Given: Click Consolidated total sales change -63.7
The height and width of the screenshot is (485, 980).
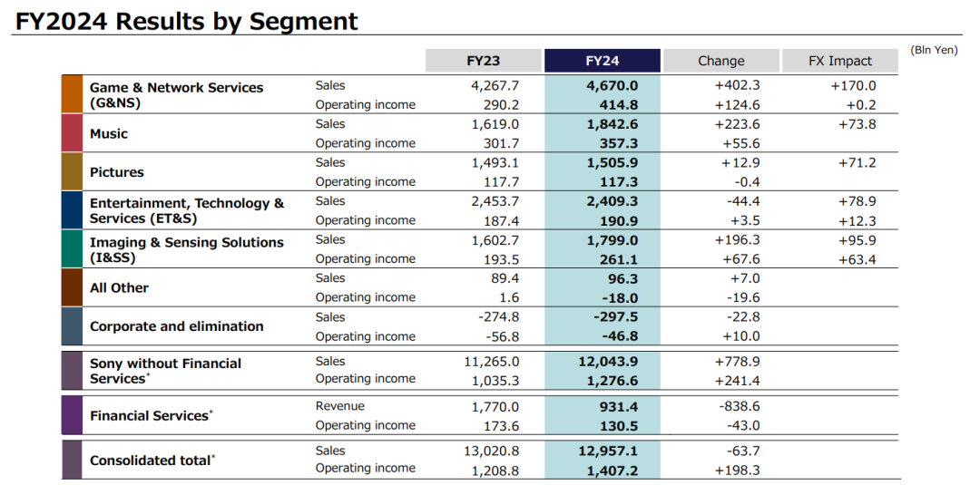Looking at the screenshot, I should click(743, 451).
